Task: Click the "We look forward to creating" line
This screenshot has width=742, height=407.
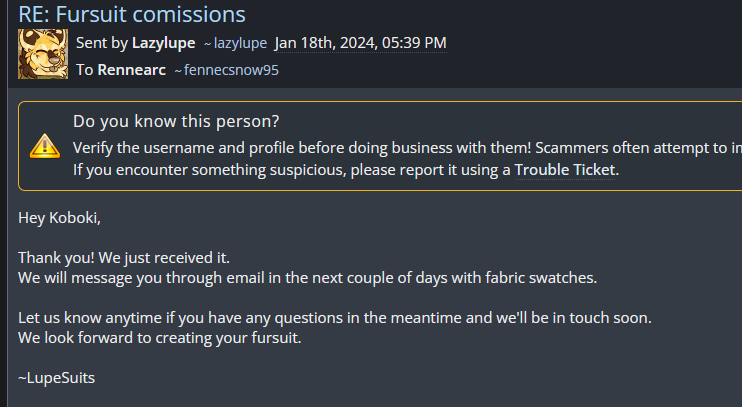Action: [x=159, y=337]
